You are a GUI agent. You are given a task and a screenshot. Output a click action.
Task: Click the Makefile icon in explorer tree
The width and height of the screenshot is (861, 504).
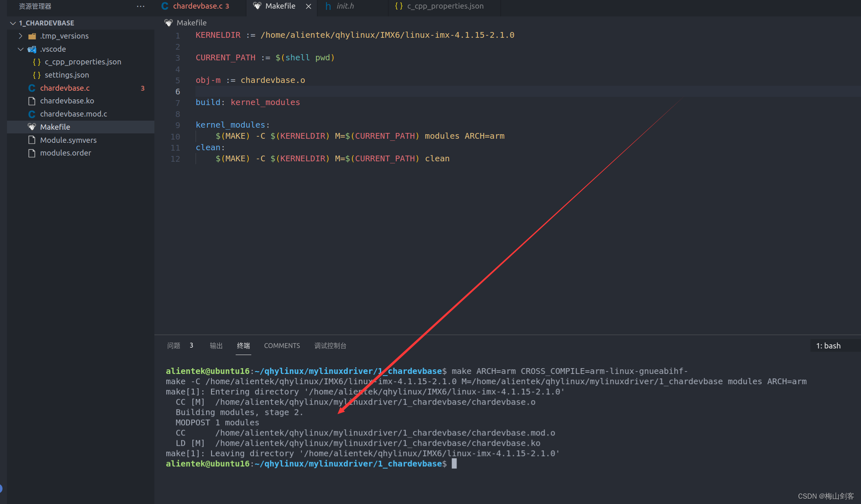point(32,127)
